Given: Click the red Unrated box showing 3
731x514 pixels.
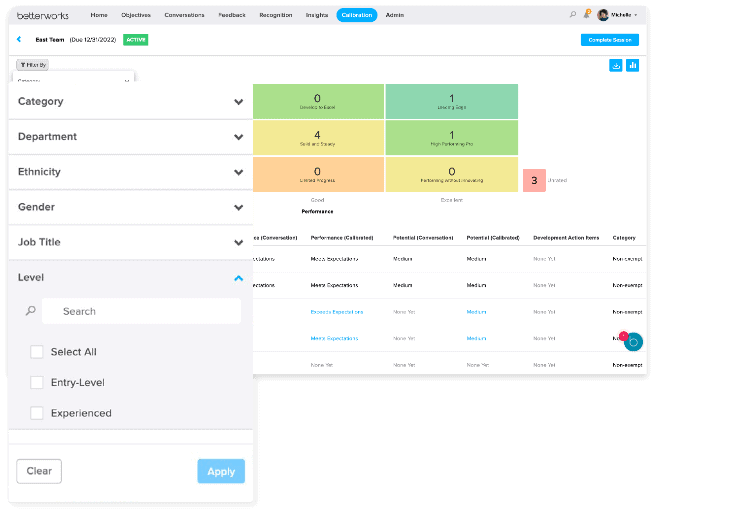Looking at the screenshot, I should click(534, 180).
